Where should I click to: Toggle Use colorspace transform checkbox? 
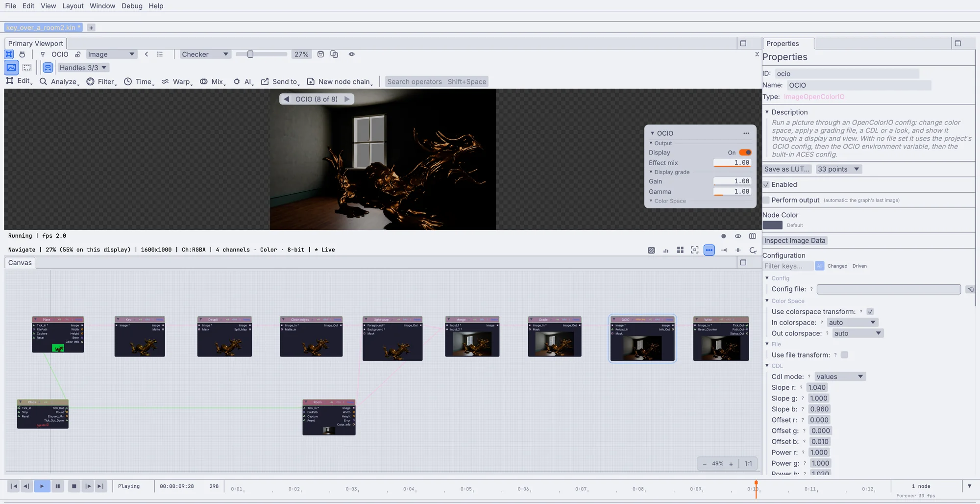pos(870,312)
